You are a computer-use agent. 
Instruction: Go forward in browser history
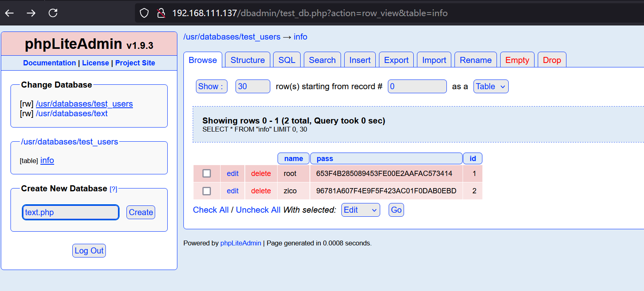point(31,13)
